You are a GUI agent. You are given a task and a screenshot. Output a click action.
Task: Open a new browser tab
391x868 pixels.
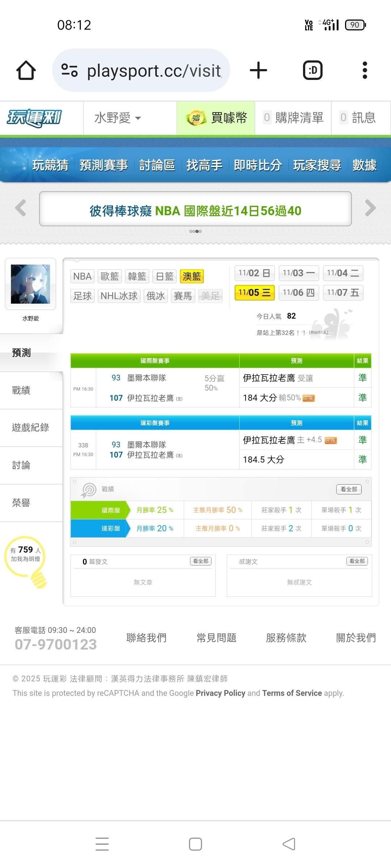pyautogui.click(x=258, y=70)
